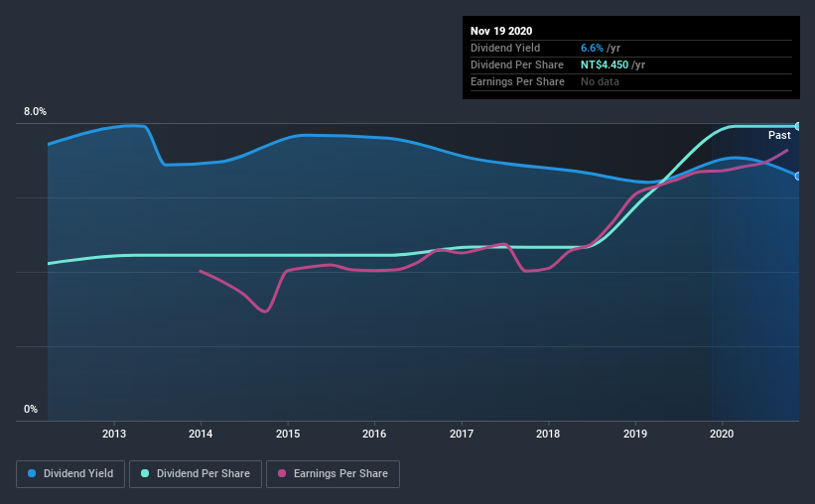Click the blue Dividend Yield legend dot
Screen dimensions: 815x504
(32, 473)
